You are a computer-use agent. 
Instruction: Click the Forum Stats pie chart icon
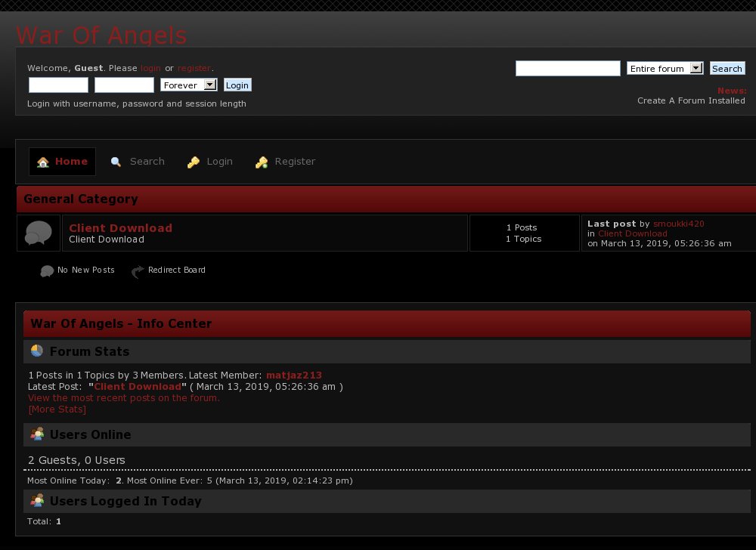37,351
